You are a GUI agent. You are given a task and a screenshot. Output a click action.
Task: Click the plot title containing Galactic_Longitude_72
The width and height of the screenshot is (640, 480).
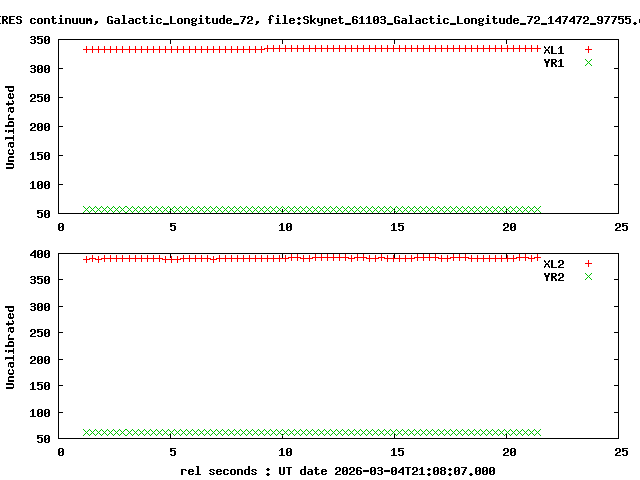pyautogui.click(x=320, y=19)
